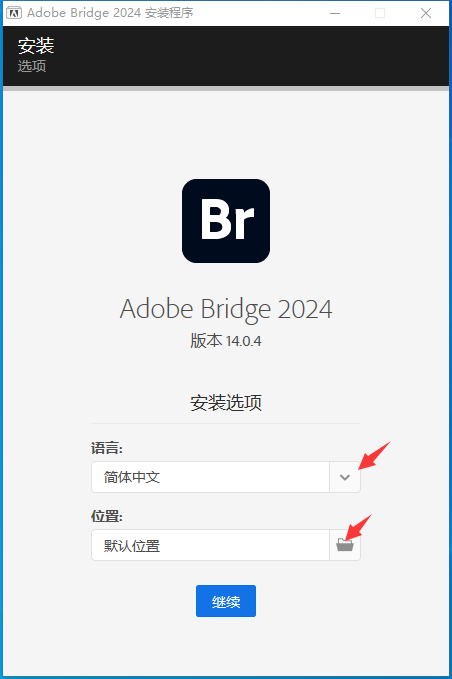Click the Adobe installer icon in title bar
The width and height of the screenshot is (452, 679).
tap(14, 13)
